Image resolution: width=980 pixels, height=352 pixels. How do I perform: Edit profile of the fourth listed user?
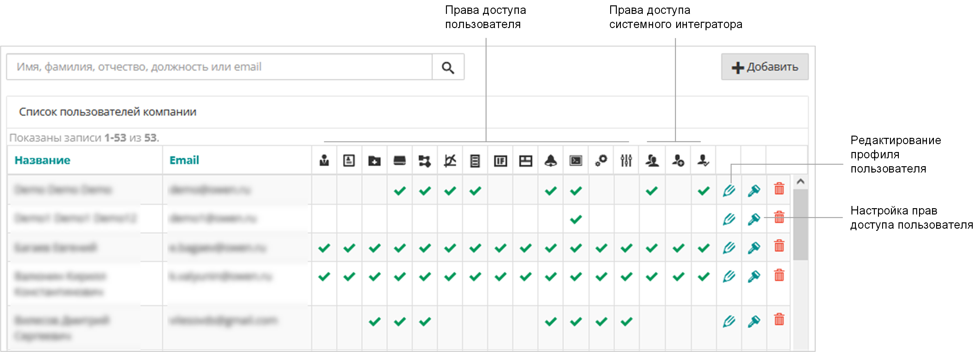coord(729,277)
